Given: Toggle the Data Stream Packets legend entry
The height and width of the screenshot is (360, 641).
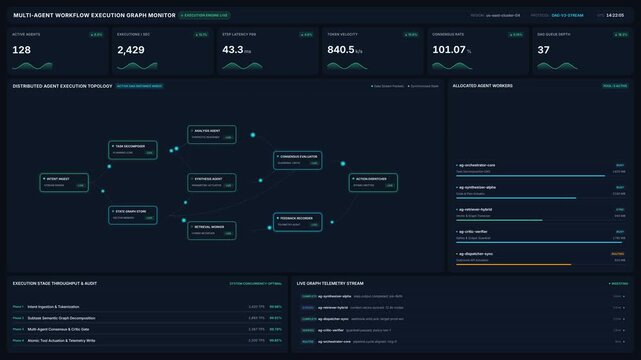Looking at the screenshot, I should [388, 86].
